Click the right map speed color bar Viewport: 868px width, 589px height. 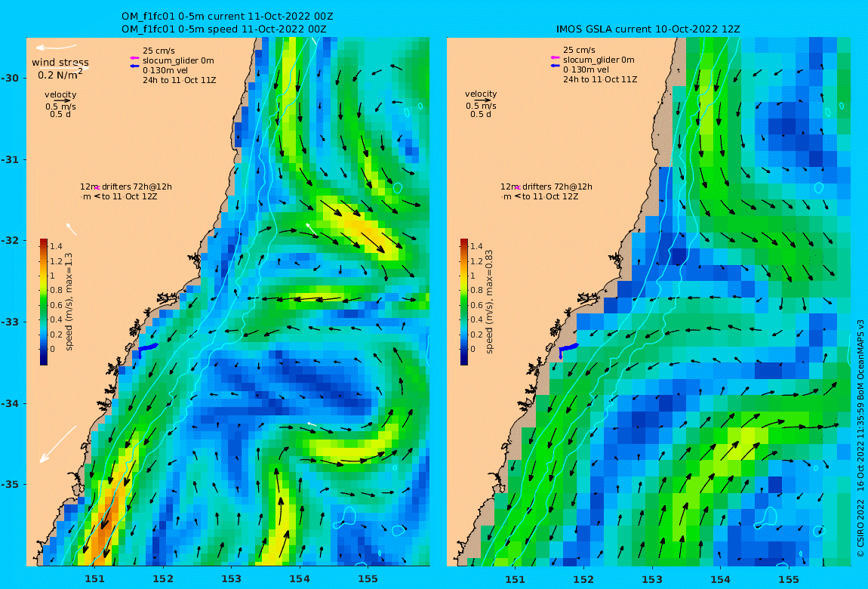(464, 302)
